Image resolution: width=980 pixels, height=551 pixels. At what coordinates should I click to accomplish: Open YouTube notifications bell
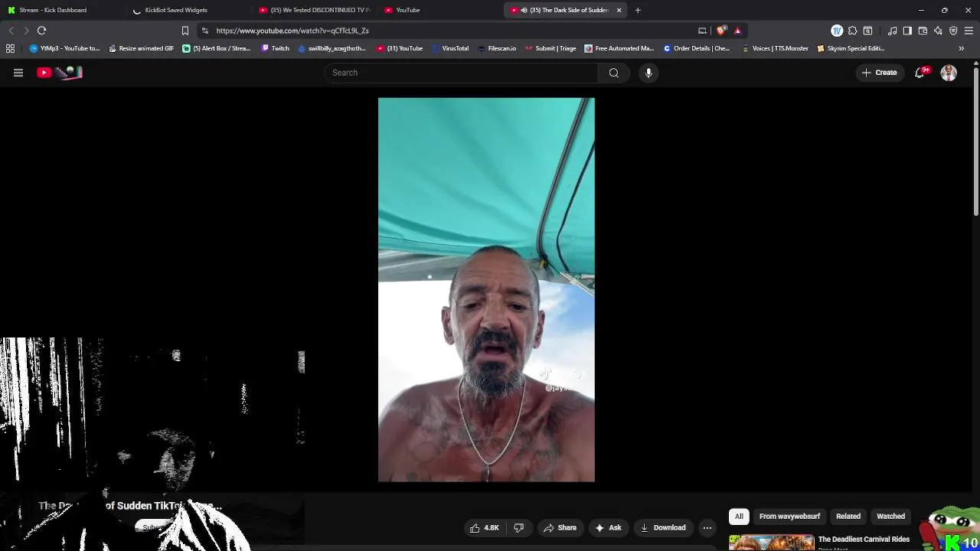[920, 73]
